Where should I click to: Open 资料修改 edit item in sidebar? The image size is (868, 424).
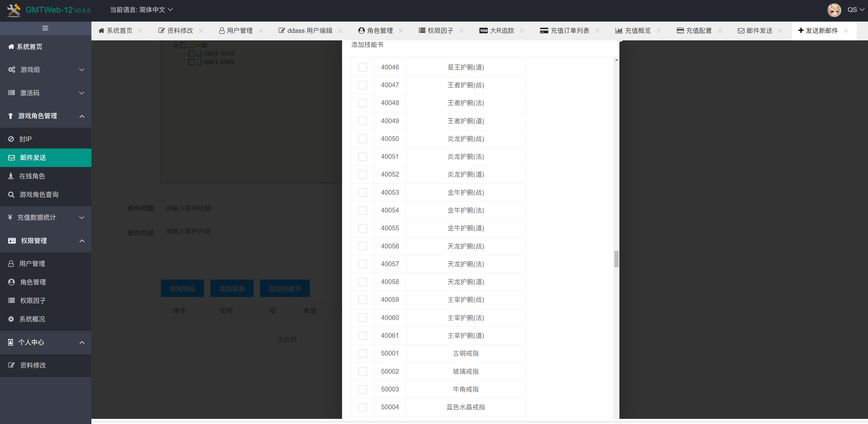33,365
